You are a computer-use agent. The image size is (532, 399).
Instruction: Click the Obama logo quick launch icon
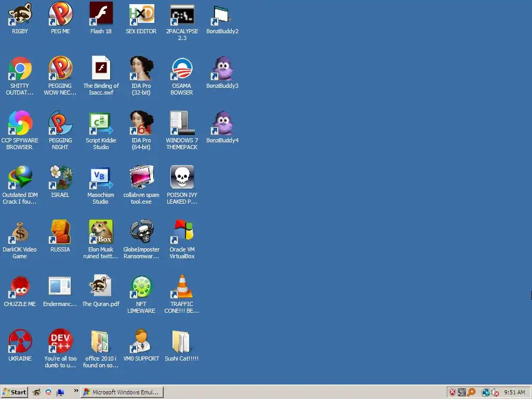(48, 392)
